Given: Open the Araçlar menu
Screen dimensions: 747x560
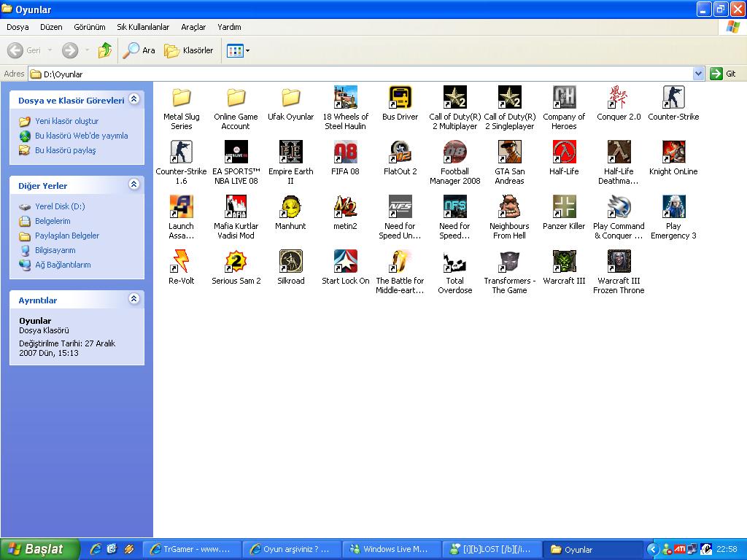Looking at the screenshot, I should click(x=193, y=27).
